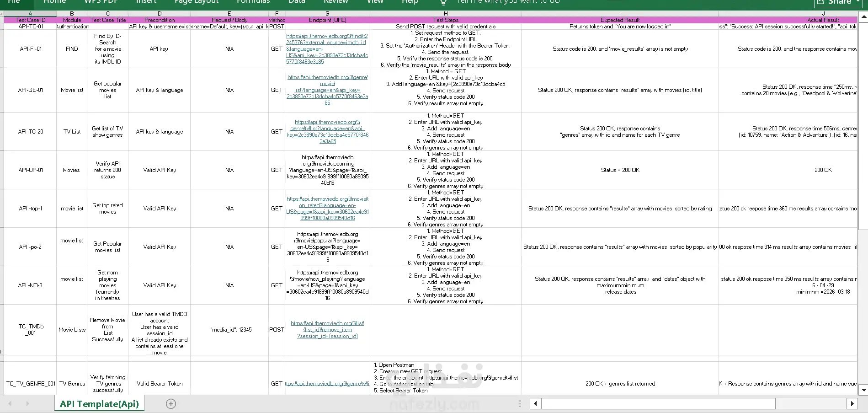The image size is (868, 413).
Task: Click the Test Case Title header cell
Action: 108,20
